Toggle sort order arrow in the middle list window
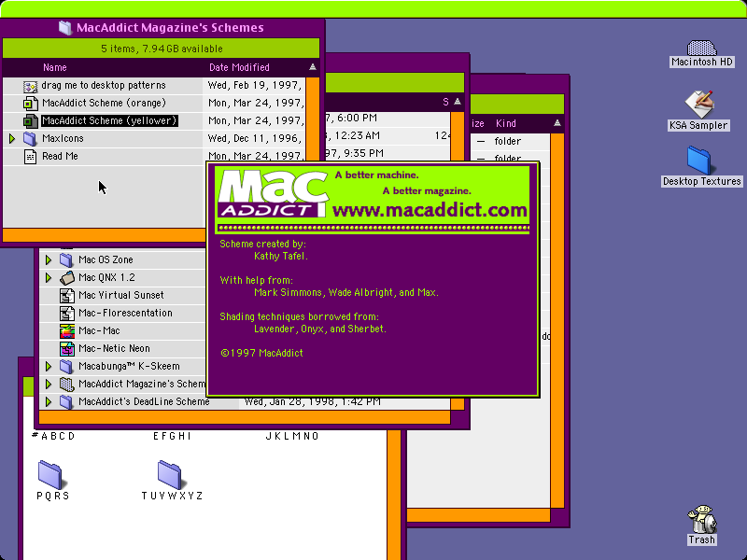This screenshot has height=560, width=747. pyautogui.click(x=458, y=102)
